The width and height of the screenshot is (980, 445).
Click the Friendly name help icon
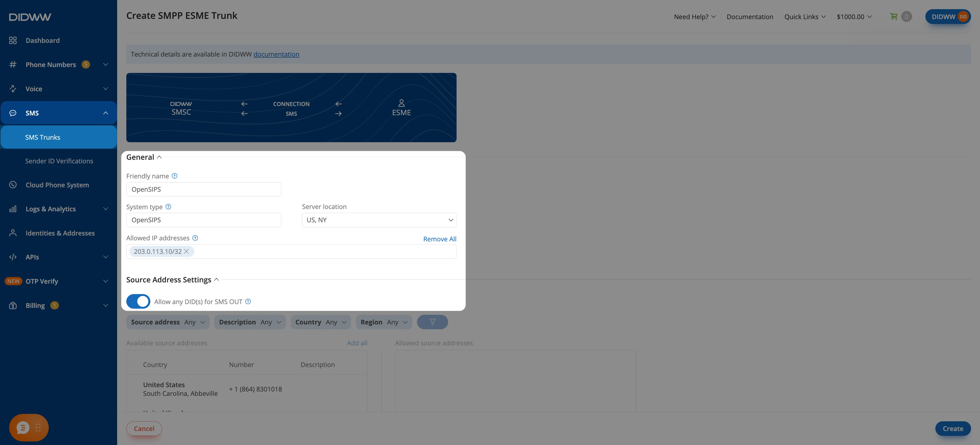(175, 176)
